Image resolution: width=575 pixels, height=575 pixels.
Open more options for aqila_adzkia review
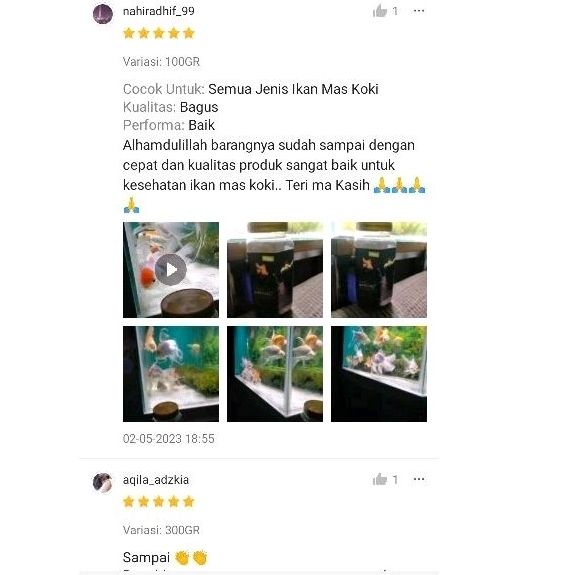tap(419, 479)
